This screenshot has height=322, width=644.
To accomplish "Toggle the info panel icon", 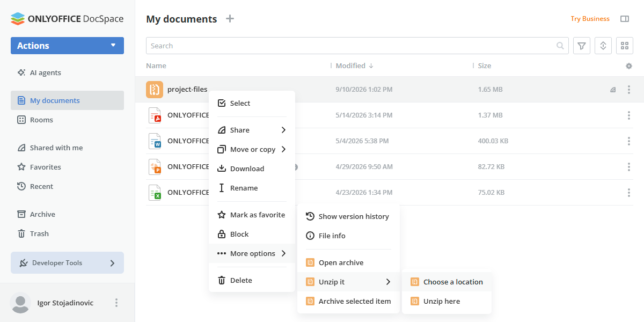I will click(x=625, y=19).
